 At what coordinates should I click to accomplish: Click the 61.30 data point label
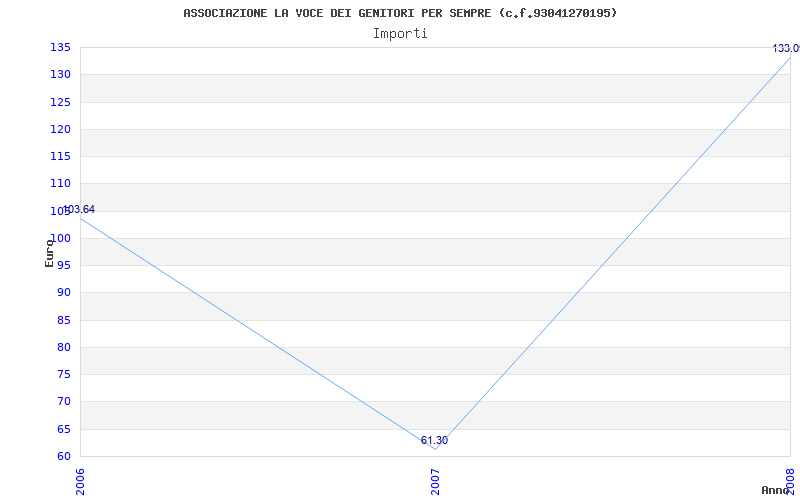point(434,440)
